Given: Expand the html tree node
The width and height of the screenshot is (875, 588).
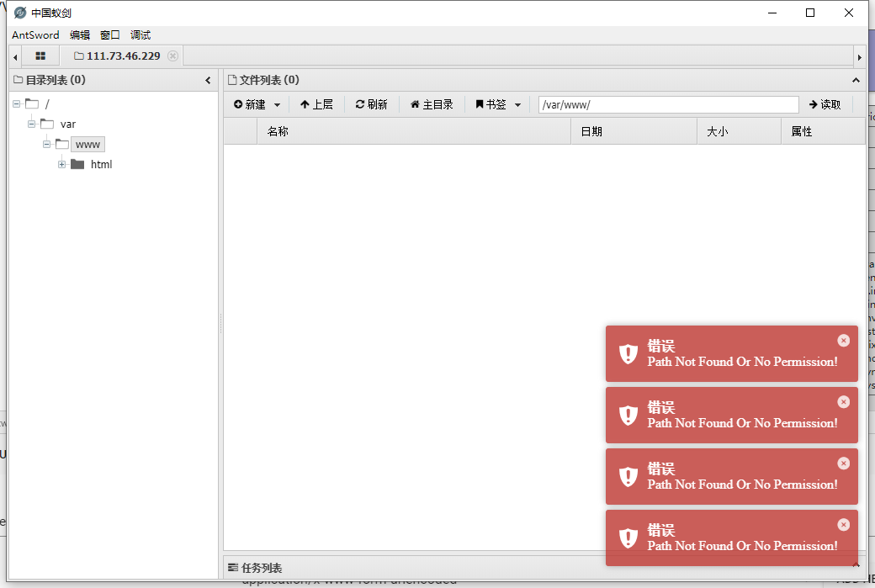Looking at the screenshot, I should coord(61,164).
